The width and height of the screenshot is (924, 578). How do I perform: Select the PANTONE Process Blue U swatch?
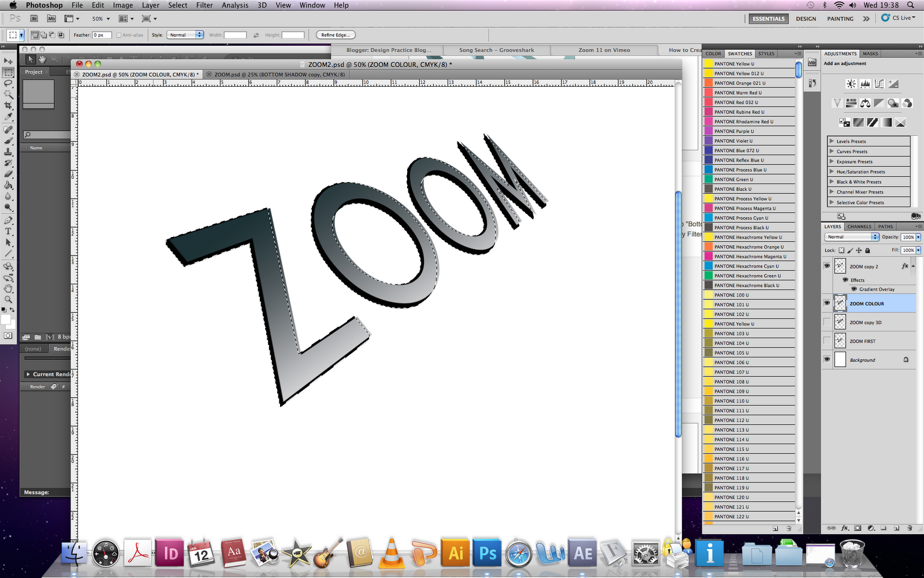click(741, 169)
